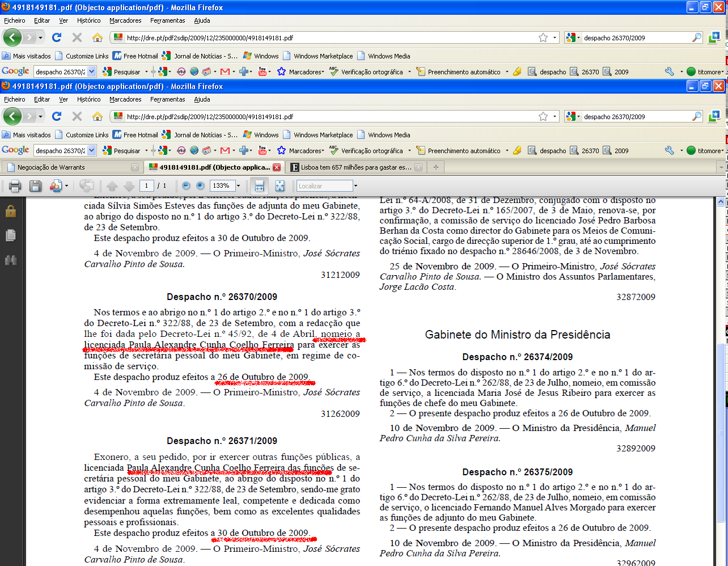
Task: Go to the next page with the down arrow
Action: click(x=129, y=186)
